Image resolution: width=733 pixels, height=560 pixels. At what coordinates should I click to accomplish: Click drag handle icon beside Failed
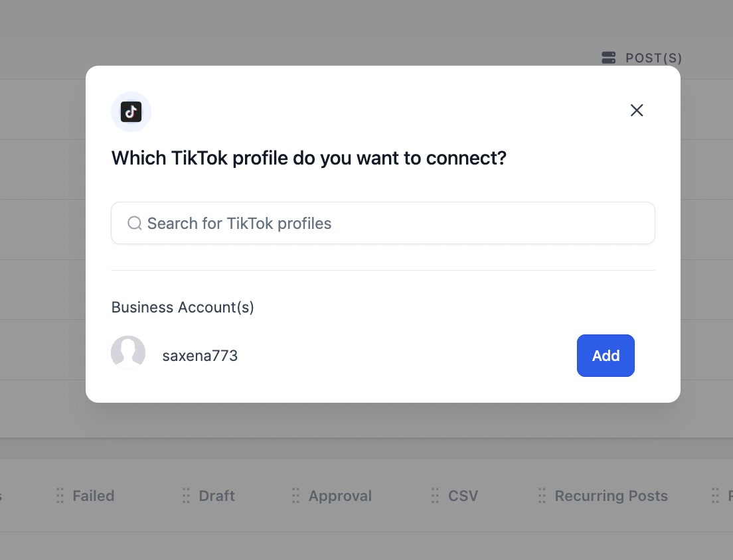click(60, 496)
